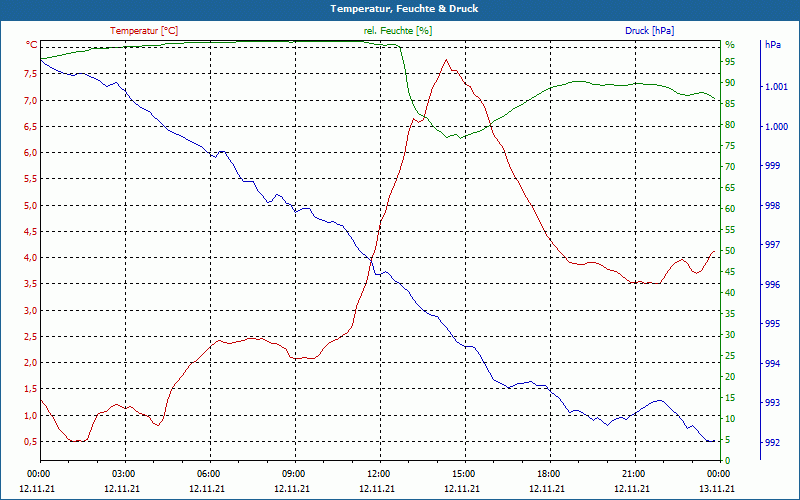Click the '15:00' time axis label
This screenshot has height=500, width=800.
(463, 474)
